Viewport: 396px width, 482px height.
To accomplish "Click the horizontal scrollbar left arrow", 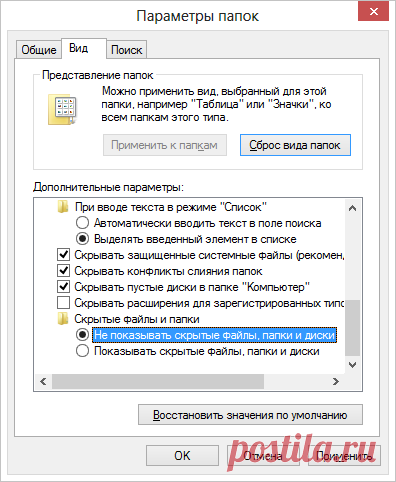I will (43, 381).
